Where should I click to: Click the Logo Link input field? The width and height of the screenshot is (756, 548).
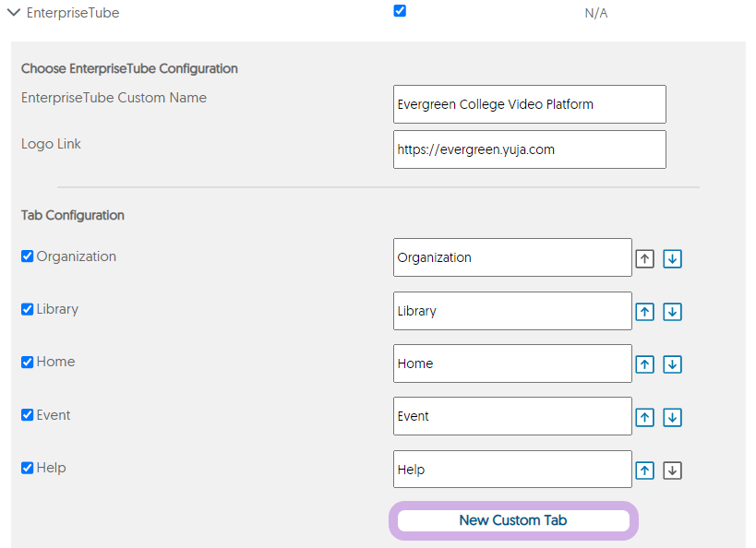click(x=530, y=149)
